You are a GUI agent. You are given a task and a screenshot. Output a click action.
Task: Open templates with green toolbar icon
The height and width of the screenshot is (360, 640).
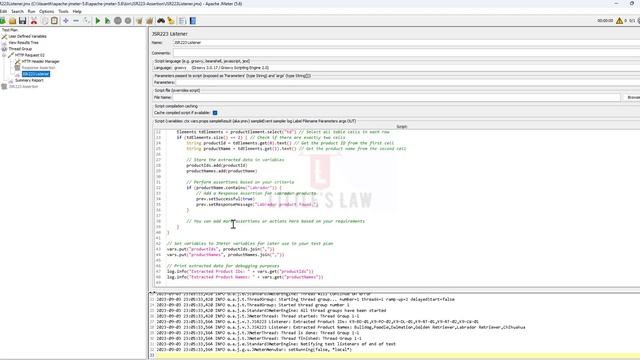point(2,21)
